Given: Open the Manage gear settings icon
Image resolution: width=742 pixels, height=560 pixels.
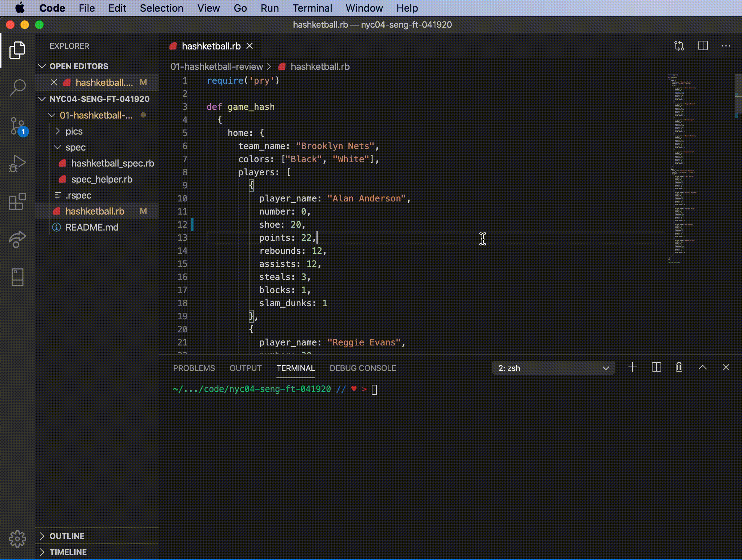Looking at the screenshot, I should 17,539.
